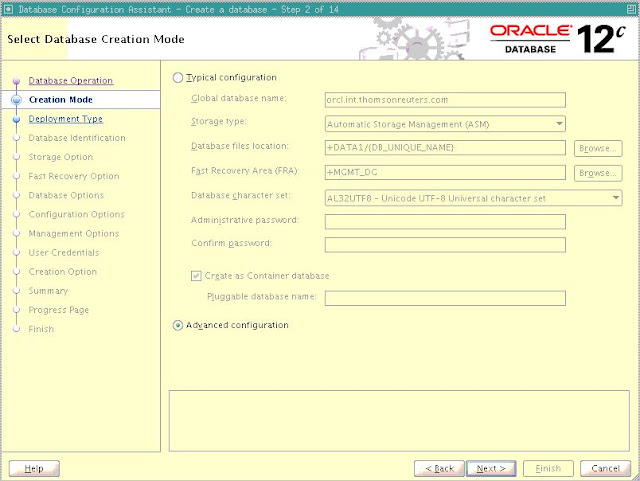This screenshot has width=640, height=481.
Task: Click the Database Identification step
Action: [x=77, y=138]
